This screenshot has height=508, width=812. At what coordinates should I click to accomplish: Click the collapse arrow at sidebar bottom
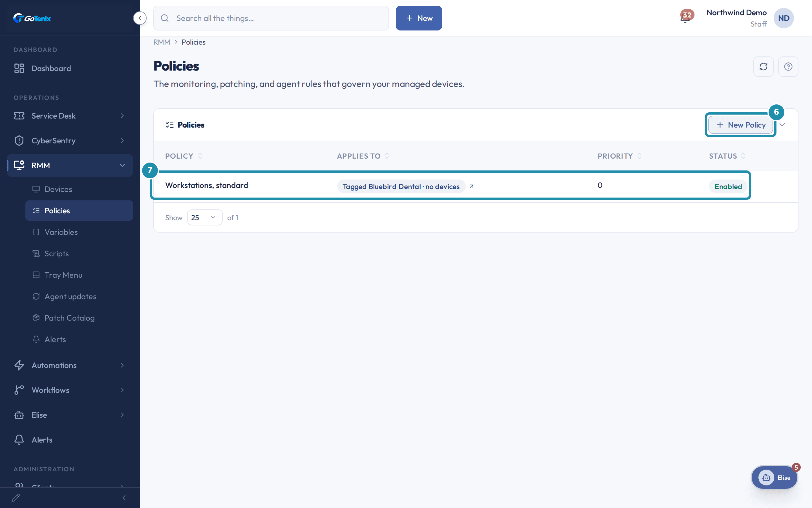[124, 498]
